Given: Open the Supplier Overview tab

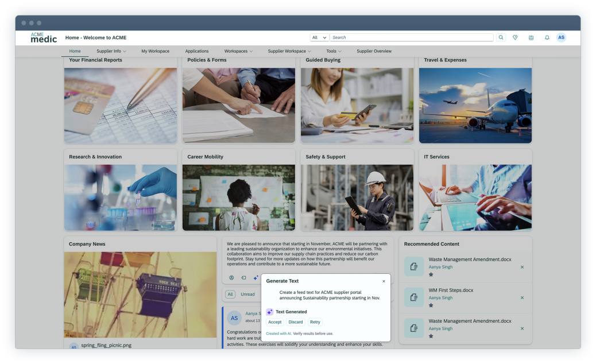Looking at the screenshot, I should [x=374, y=51].
